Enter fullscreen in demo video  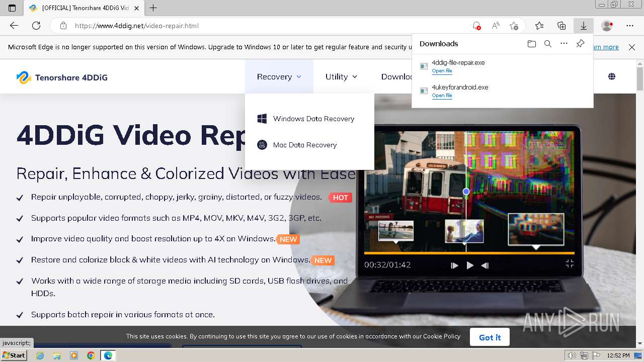click(x=570, y=263)
